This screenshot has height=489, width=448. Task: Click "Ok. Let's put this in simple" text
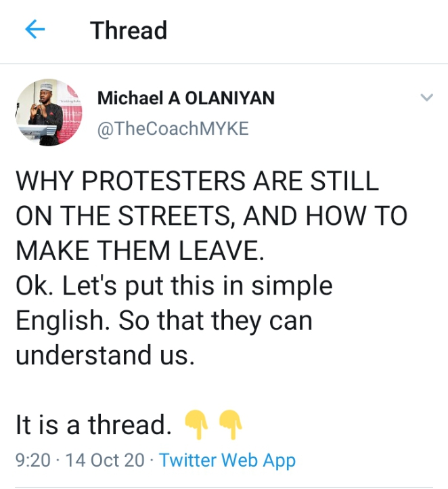tap(174, 286)
